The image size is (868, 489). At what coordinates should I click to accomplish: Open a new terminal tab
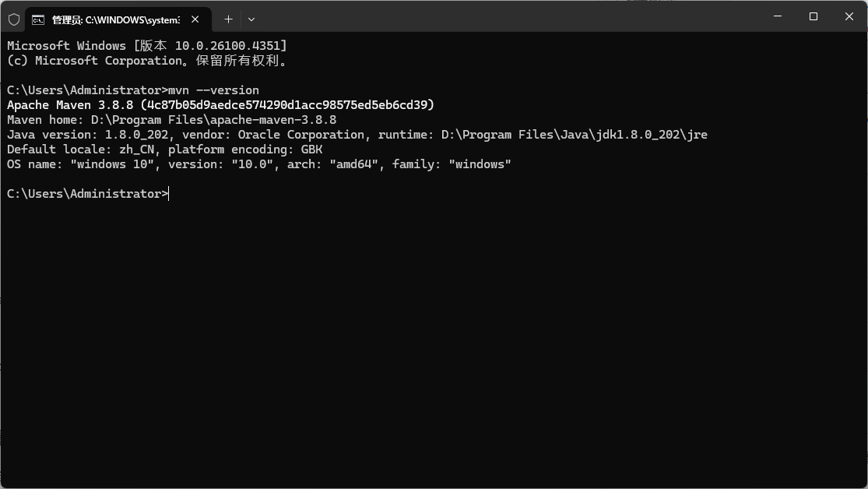[x=228, y=19]
